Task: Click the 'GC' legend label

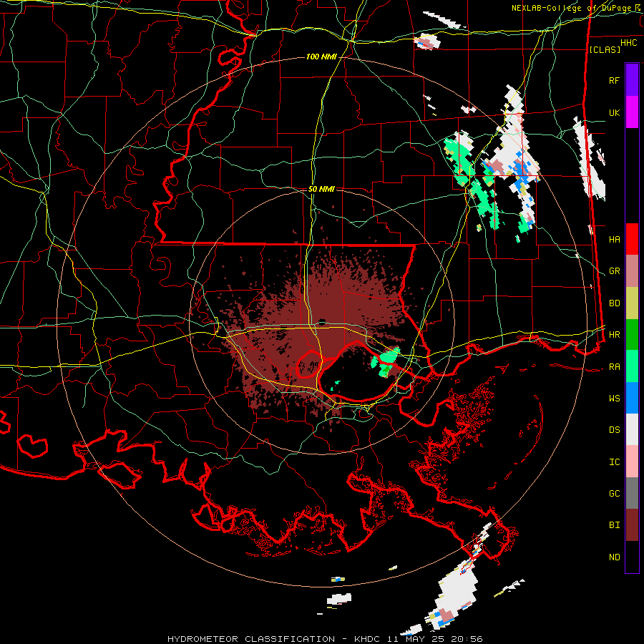Action: [x=614, y=493]
